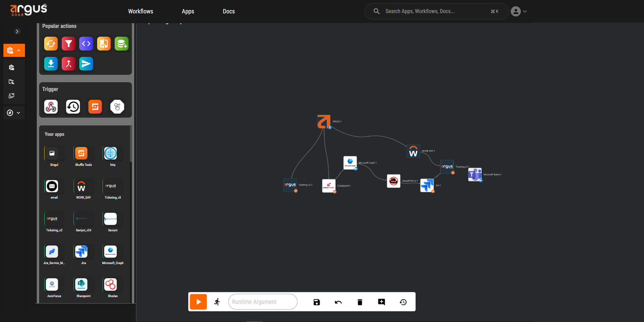Open the Apps menu
The height and width of the screenshot is (322, 644).
tap(188, 11)
